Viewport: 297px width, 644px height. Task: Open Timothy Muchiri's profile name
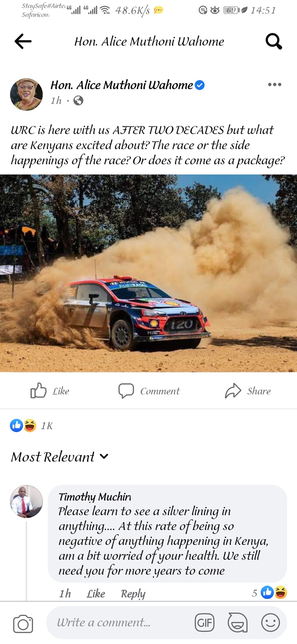[94, 497]
